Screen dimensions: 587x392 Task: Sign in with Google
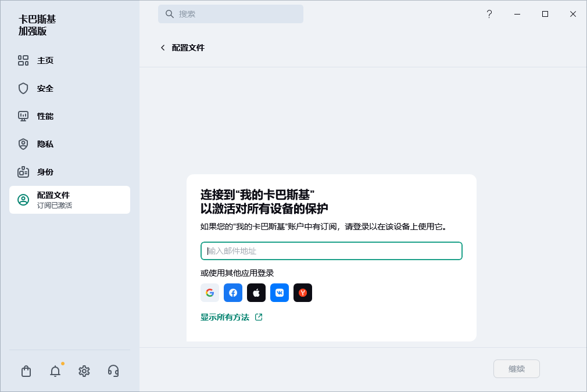click(x=210, y=293)
